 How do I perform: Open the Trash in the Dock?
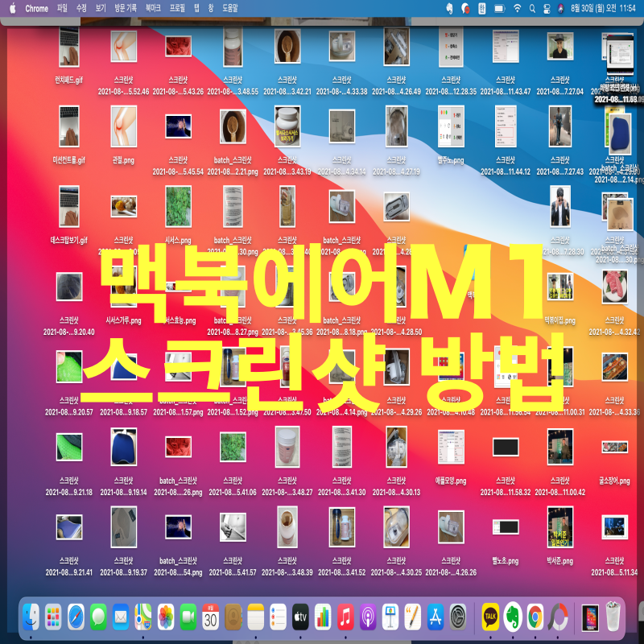pos(613,616)
